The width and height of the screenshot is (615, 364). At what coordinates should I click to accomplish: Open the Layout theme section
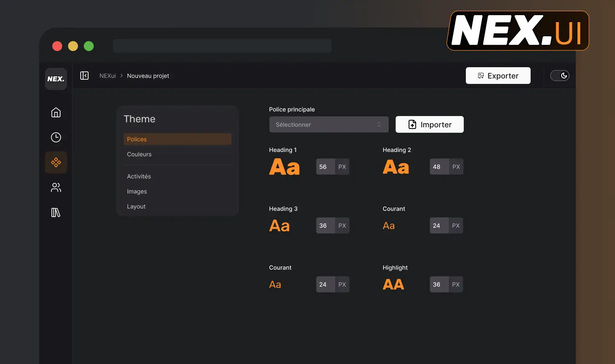(x=136, y=207)
